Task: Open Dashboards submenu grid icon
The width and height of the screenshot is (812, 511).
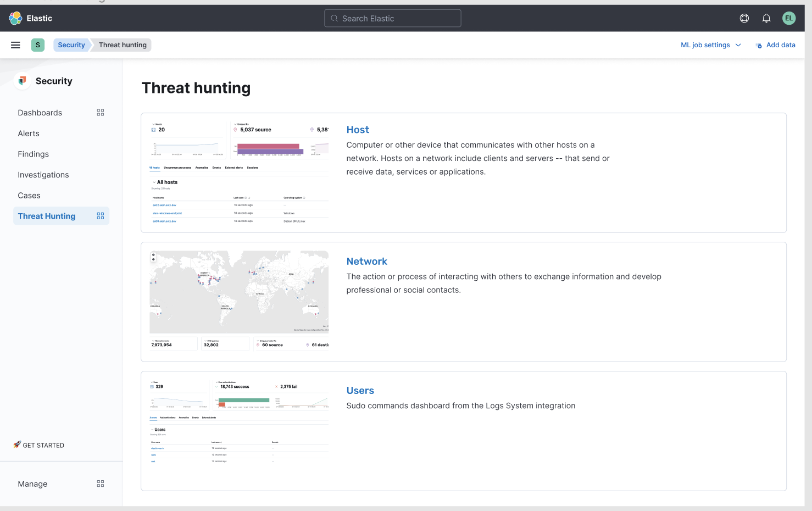Action: 101,113
